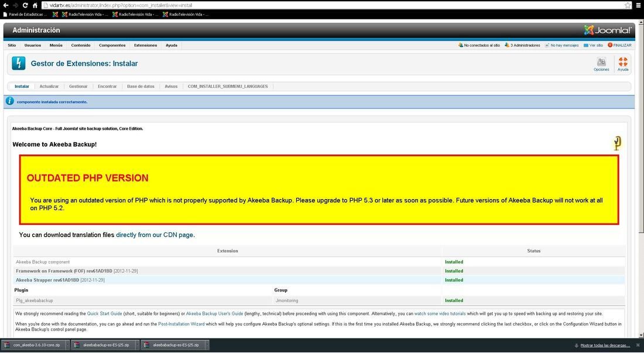Click the Administración header title

coord(36,30)
